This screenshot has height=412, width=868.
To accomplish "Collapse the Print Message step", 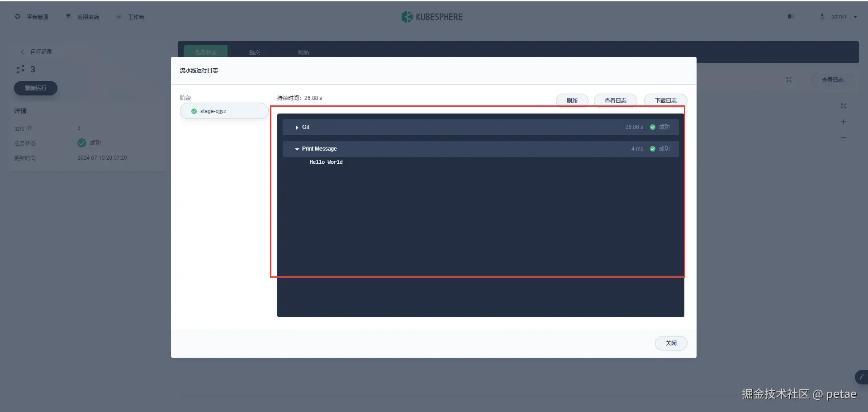I will coord(297,149).
